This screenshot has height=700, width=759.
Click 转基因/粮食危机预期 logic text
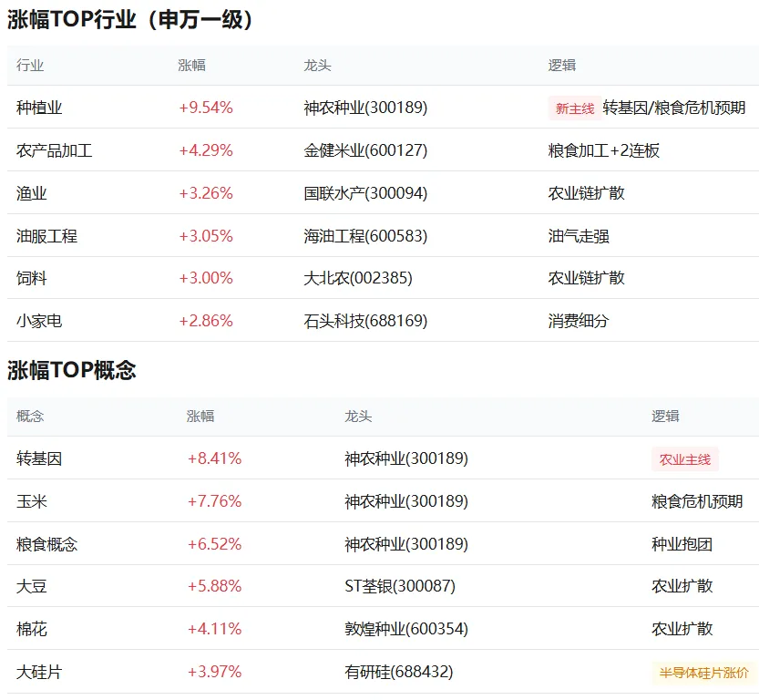pyautogui.click(x=674, y=108)
